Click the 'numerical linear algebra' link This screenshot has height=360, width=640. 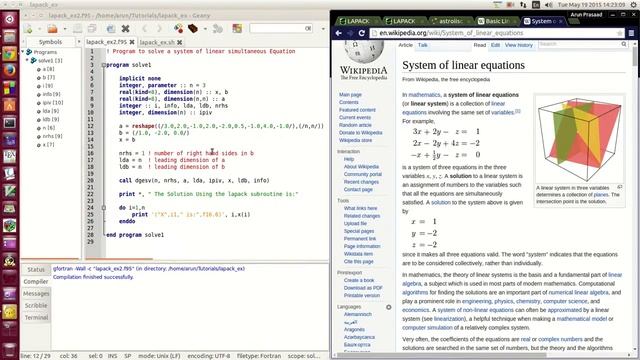click(x=578, y=292)
